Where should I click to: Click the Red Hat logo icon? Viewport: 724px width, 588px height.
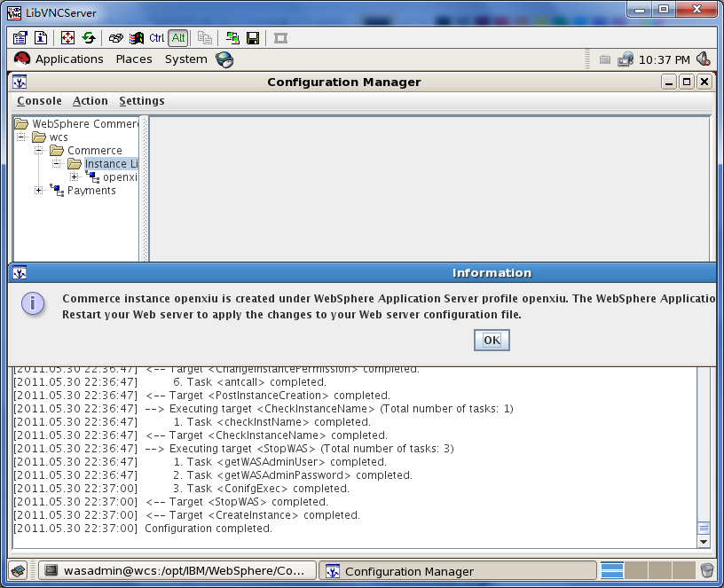coord(21,59)
